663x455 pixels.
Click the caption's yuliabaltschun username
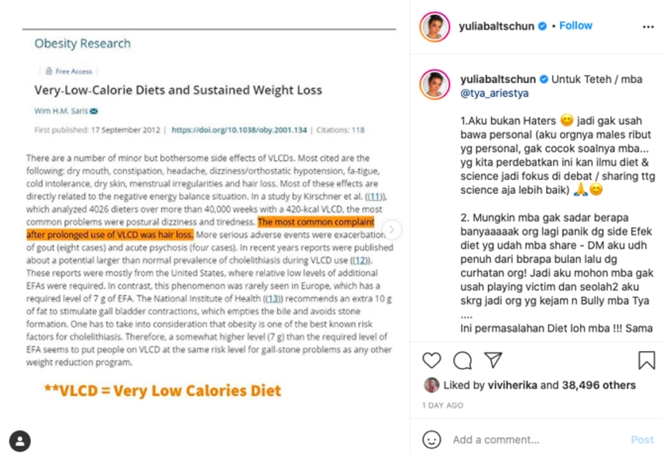pyautogui.click(x=498, y=79)
